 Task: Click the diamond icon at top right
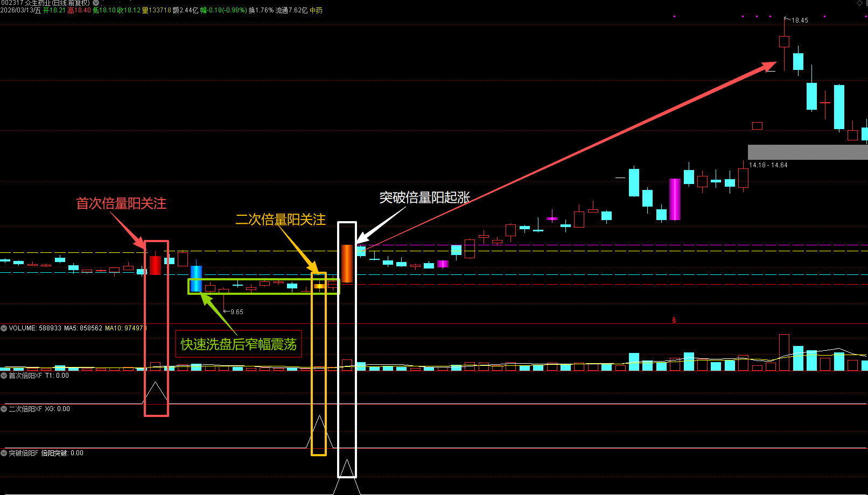(x=859, y=3)
